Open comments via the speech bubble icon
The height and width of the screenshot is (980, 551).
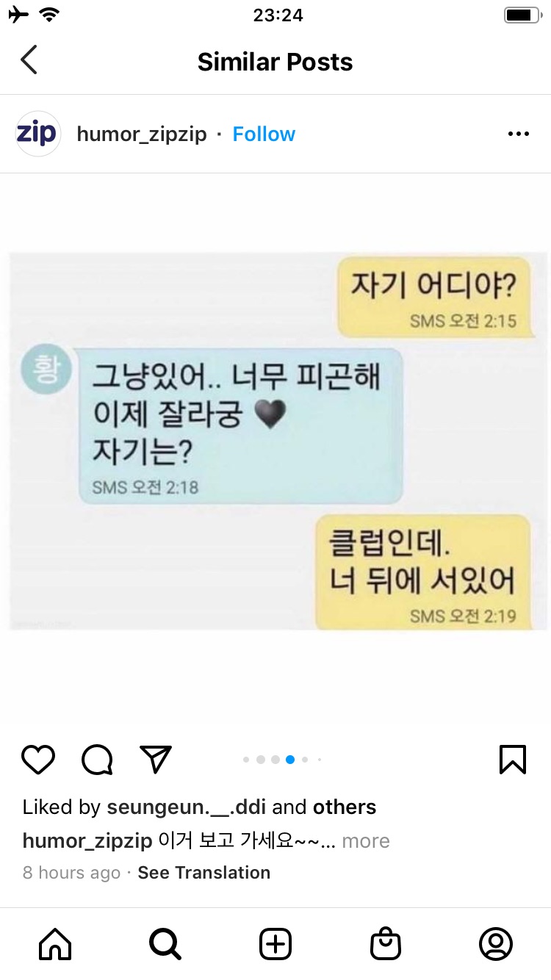(97, 760)
